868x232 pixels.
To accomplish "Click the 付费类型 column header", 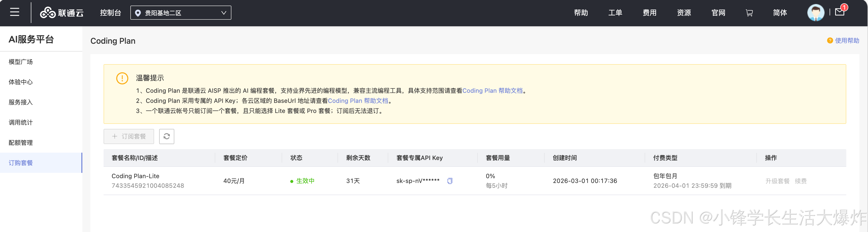I will [x=665, y=158].
